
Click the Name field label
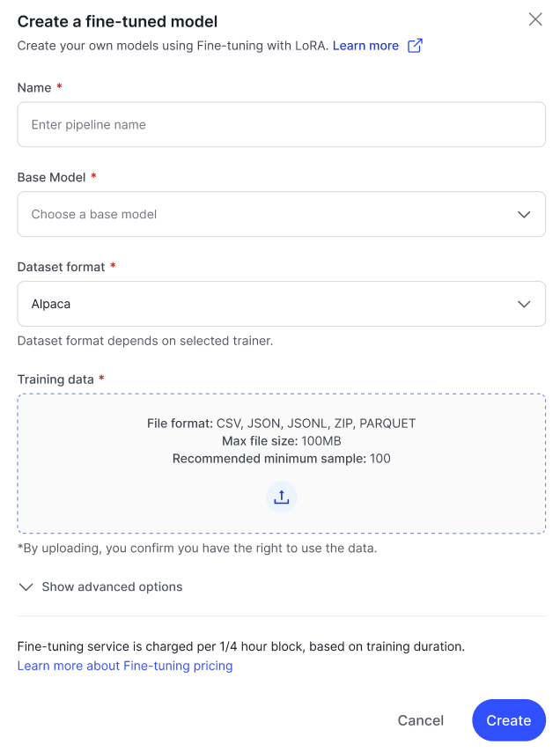34,88
